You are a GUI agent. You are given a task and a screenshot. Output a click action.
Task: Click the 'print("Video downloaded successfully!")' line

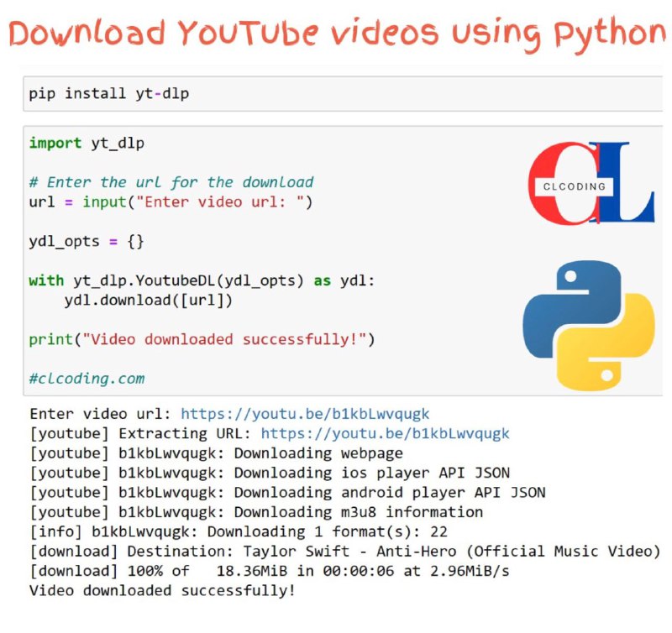click(x=202, y=340)
